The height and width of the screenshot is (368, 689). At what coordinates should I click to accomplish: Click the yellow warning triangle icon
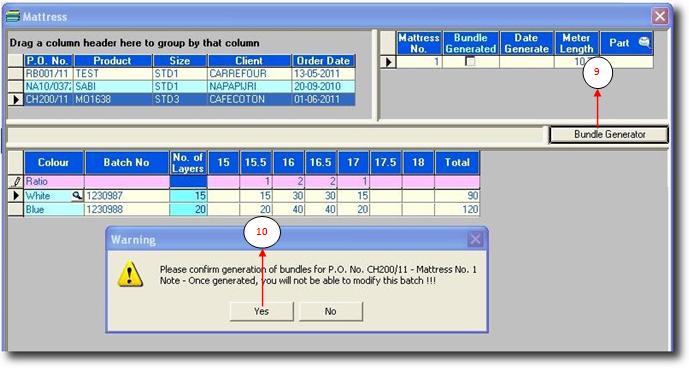pos(130,273)
